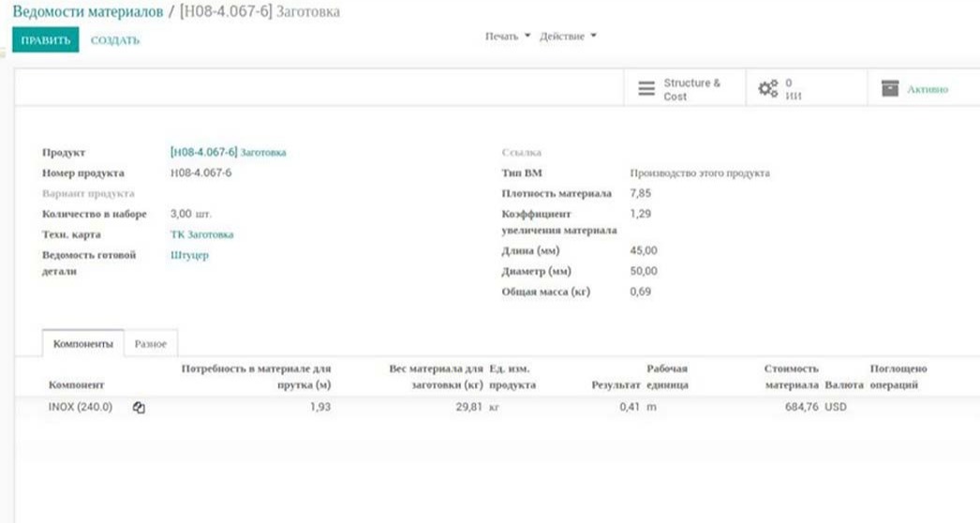Click the СОЗДАТЬ button
This screenshot has width=980, height=523.
pos(115,40)
